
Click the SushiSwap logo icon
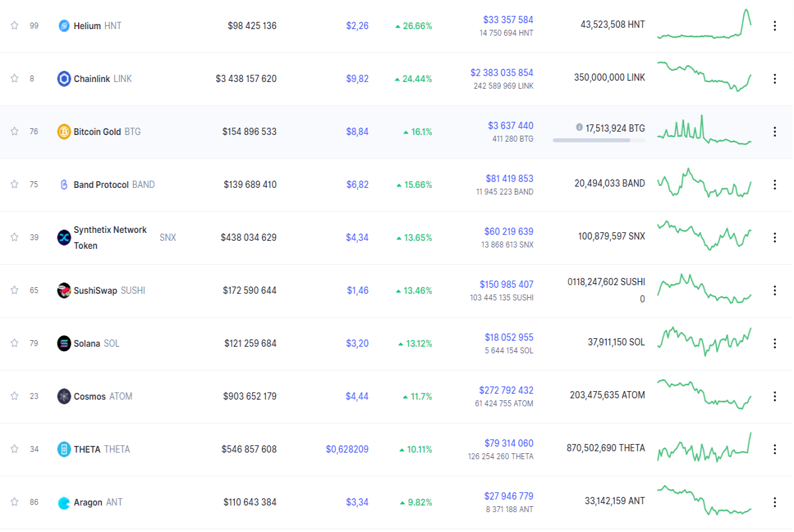pyautogui.click(x=64, y=290)
